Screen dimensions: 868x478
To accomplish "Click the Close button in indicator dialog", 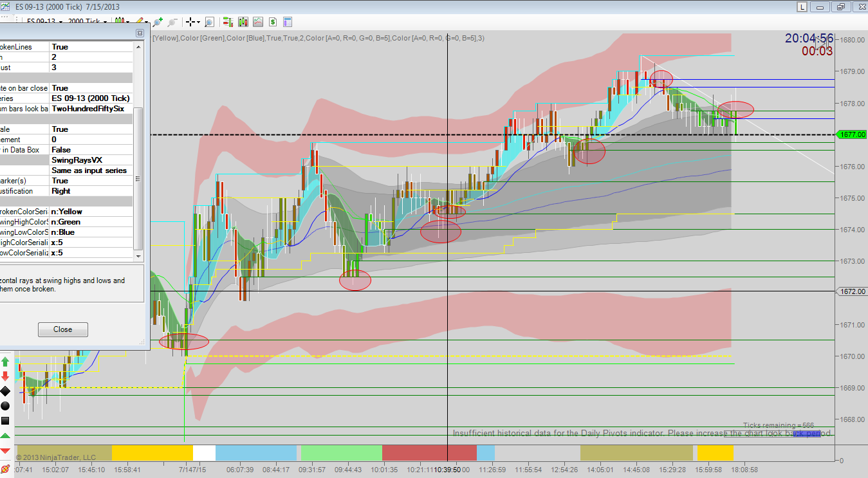I will pyautogui.click(x=63, y=329).
